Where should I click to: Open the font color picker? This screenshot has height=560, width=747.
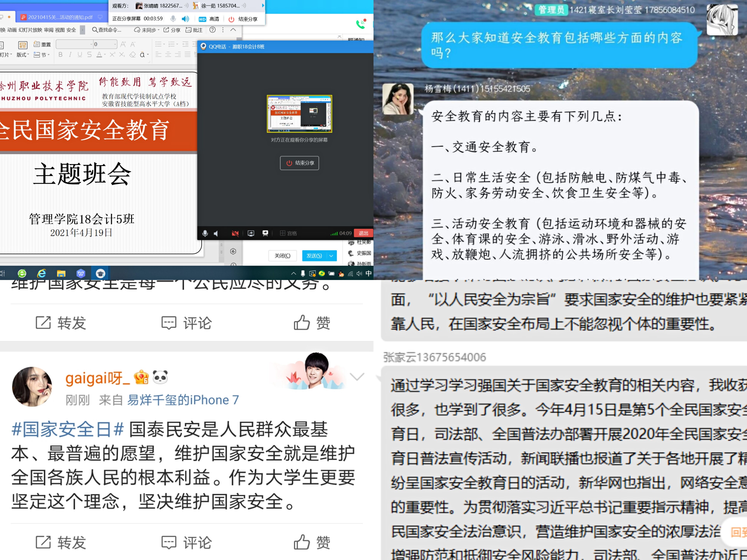tap(101, 55)
